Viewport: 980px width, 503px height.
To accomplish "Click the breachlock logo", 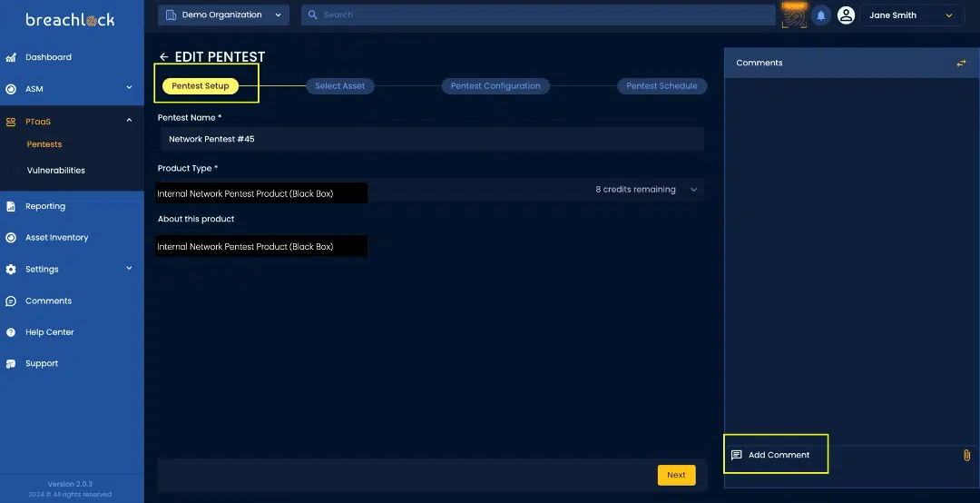I will [70, 19].
